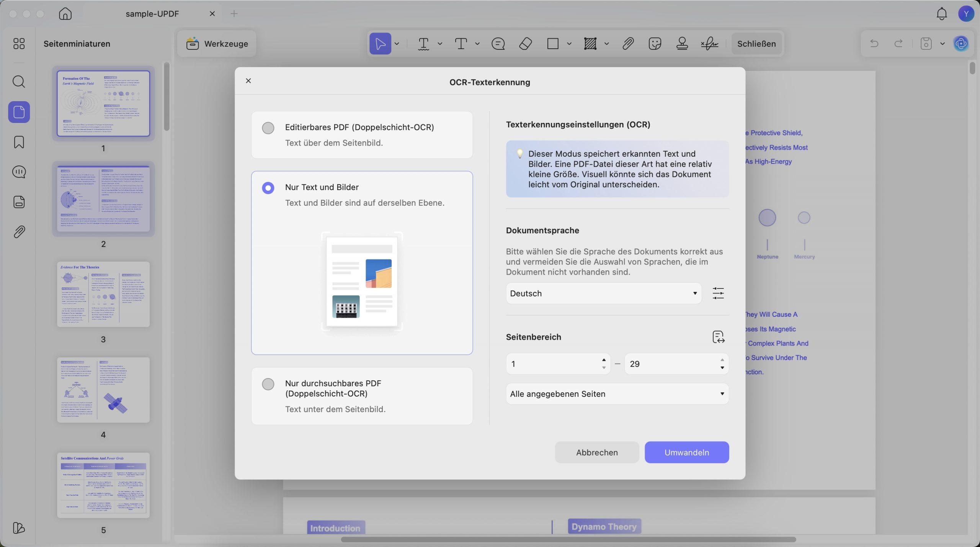Open the form fields panel icon

click(19, 202)
